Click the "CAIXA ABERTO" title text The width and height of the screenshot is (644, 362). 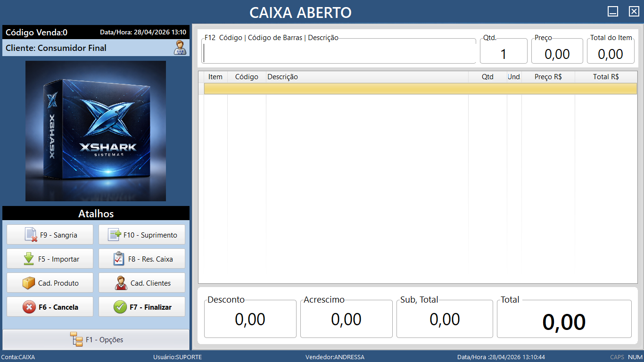tap(301, 12)
